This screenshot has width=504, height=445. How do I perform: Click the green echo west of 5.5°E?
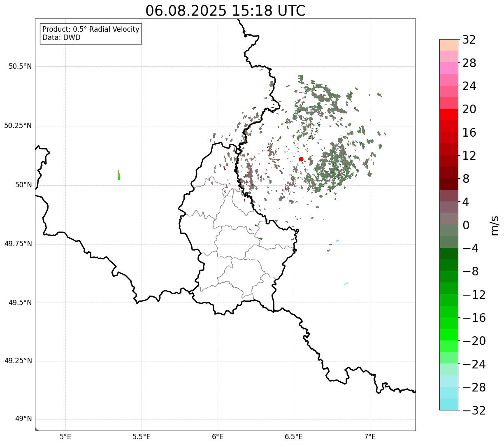click(118, 175)
